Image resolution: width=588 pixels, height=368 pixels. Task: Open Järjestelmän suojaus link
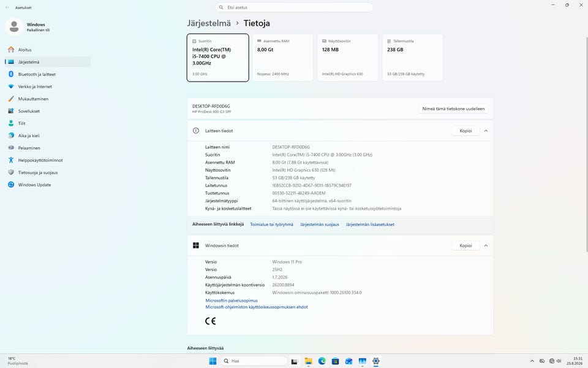[x=320, y=224]
